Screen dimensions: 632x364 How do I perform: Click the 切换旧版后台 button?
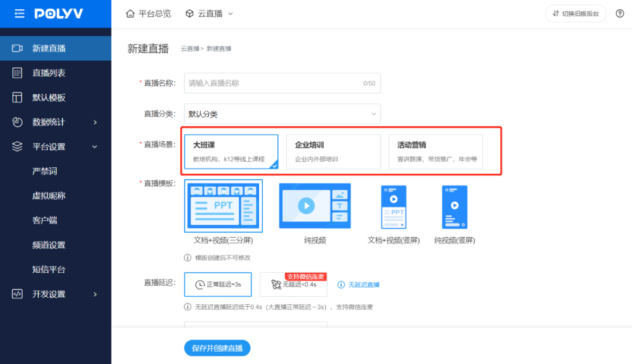coord(575,13)
